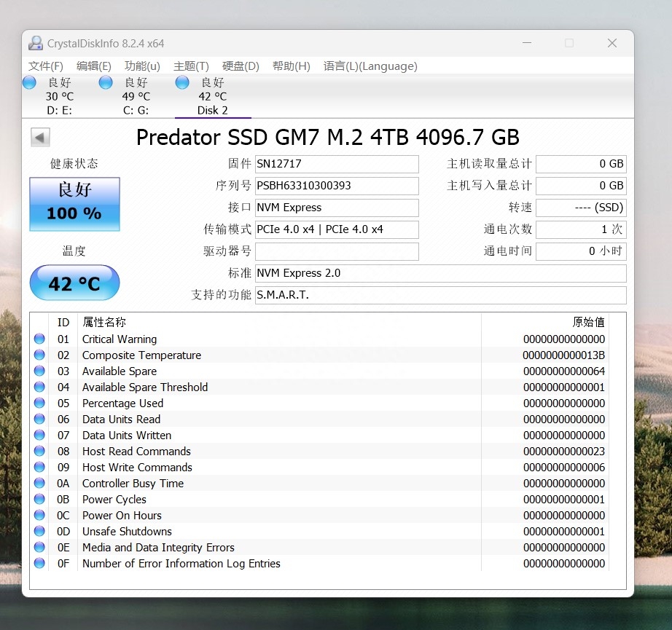Switch to the D: E: disk tab
672x630 pixels.
(x=60, y=96)
